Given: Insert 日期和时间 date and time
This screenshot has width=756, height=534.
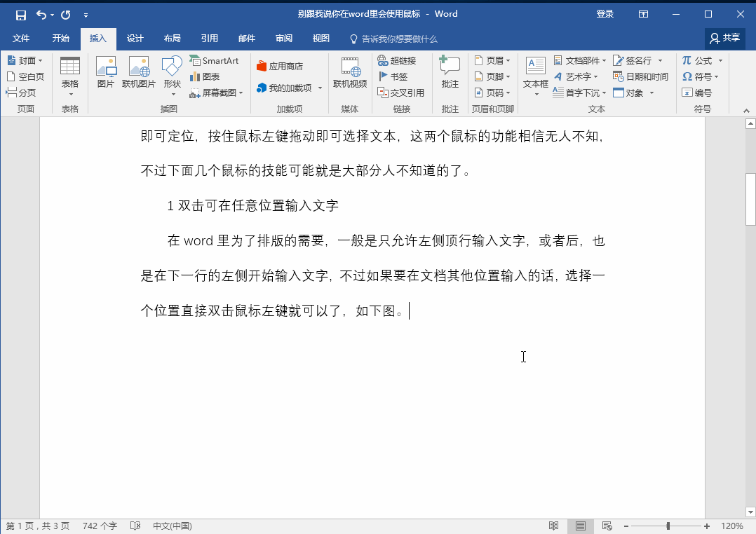Looking at the screenshot, I should 641,76.
